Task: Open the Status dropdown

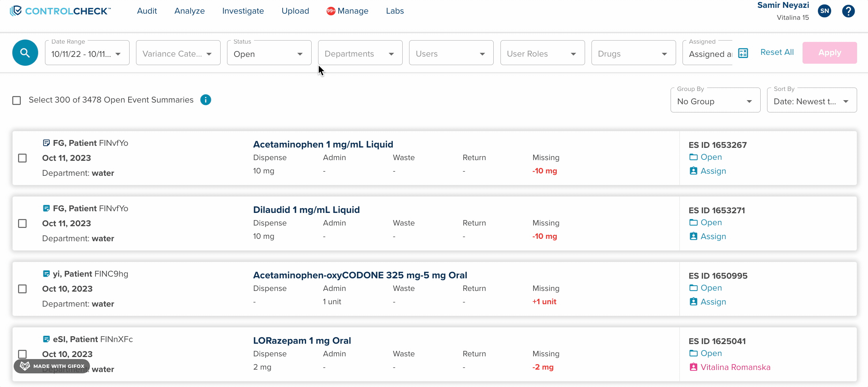Action: [x=269, y=54]
